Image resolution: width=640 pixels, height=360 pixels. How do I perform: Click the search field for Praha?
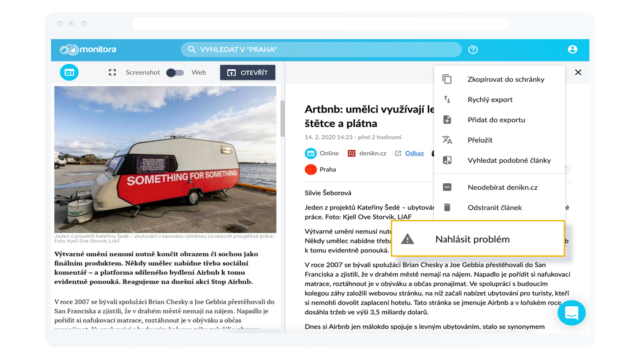click(321, 49)
